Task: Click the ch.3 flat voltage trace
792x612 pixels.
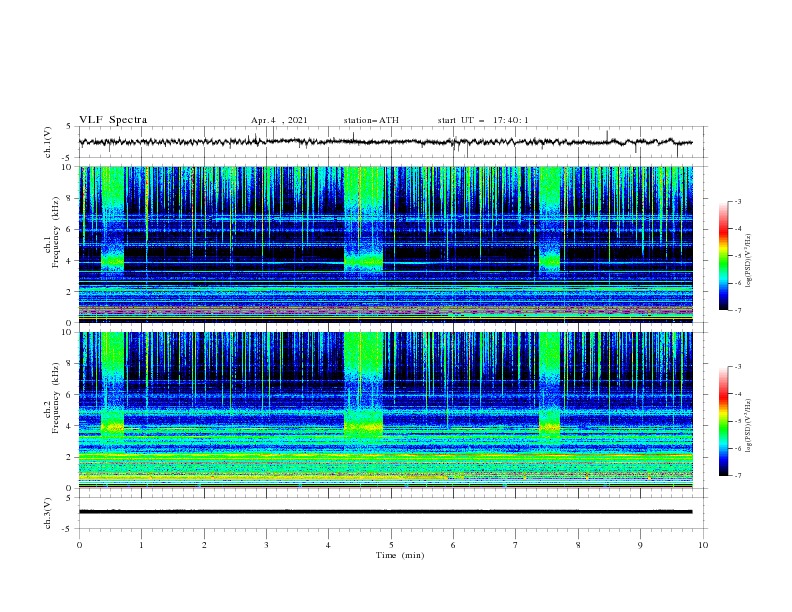Action: click(x=385, y=512)
